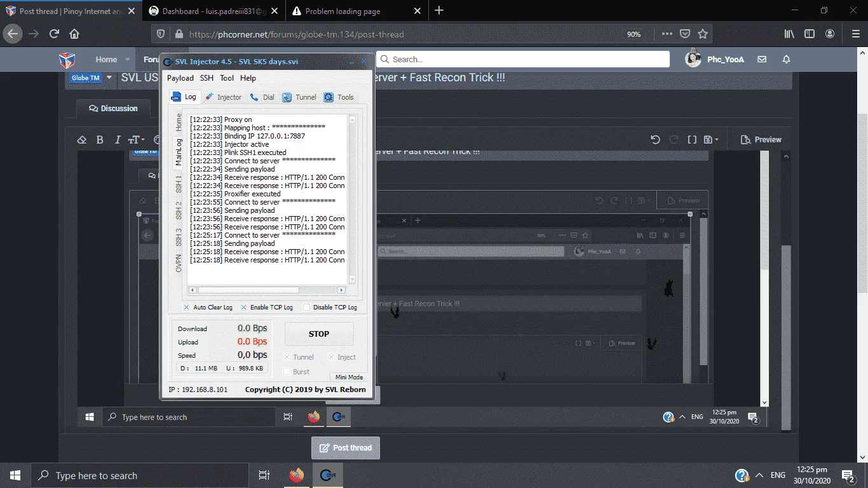Viewport: 868px width, 488px height.
Task: Click the phcorner site logo
Action: point(67,60)
